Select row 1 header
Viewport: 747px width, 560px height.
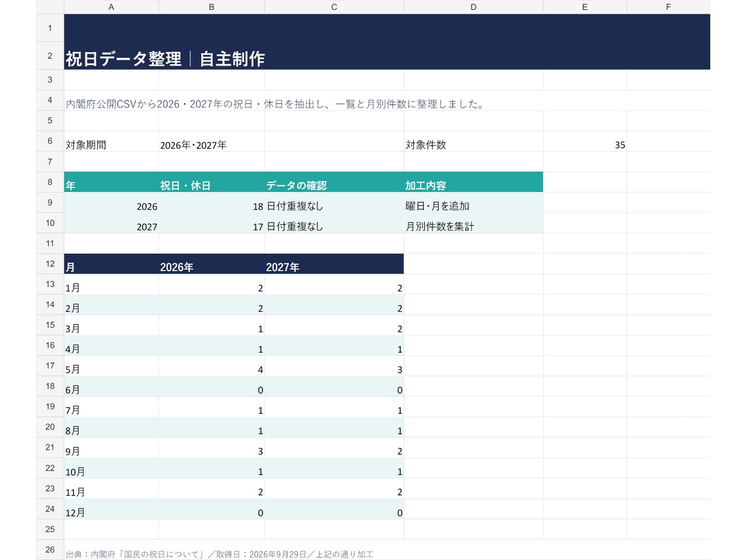(x=50, y=28)
